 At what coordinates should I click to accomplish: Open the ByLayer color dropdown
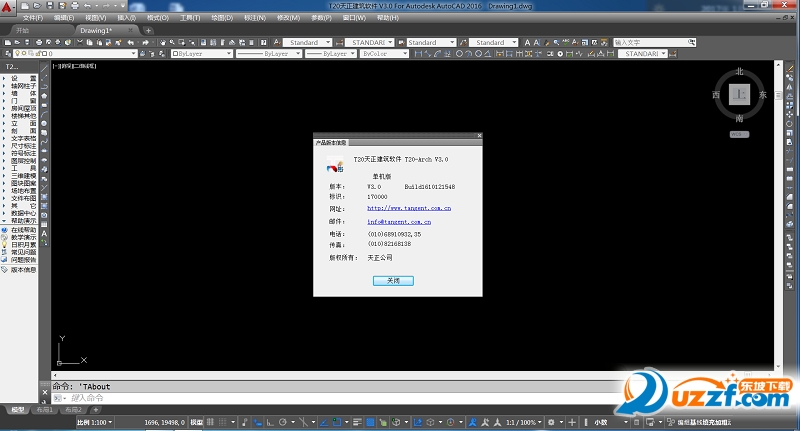pos(202,54)
